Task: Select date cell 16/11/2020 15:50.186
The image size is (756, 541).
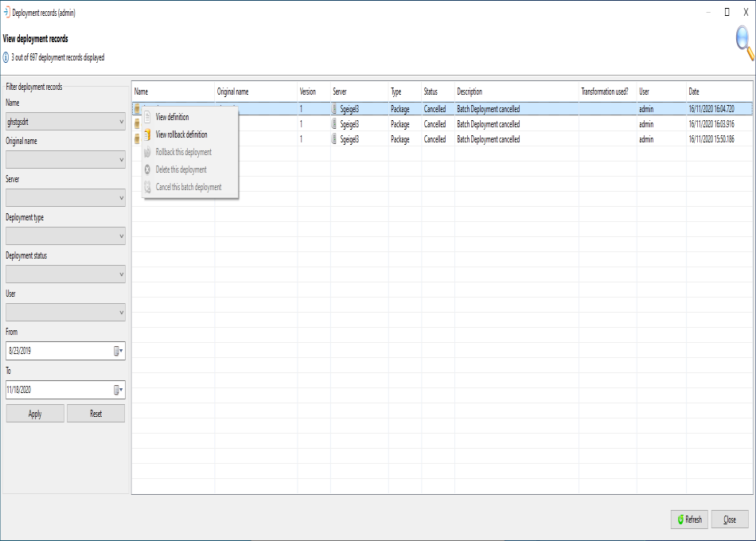Action: point(711,139)
